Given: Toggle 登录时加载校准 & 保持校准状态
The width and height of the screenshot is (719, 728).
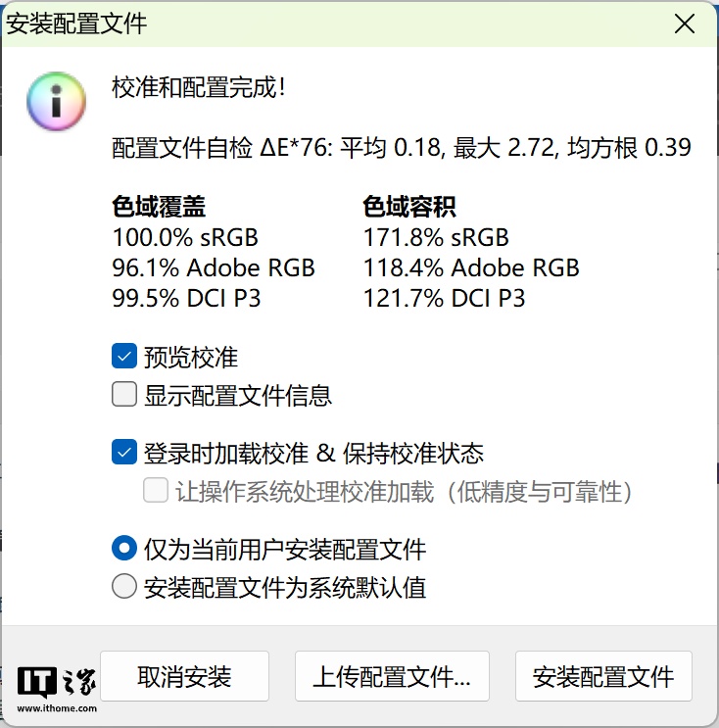Looking at the screenshot, I should [x=124, y=454].
